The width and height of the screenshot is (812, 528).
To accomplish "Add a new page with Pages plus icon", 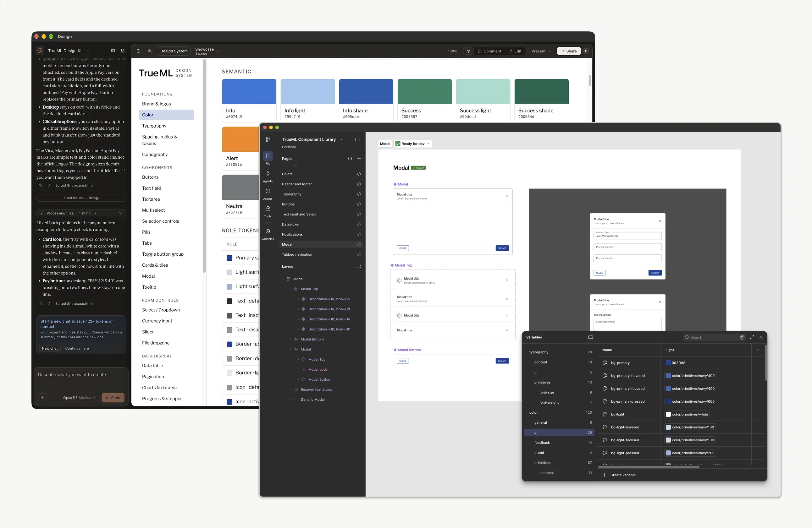I will tap(359, 159).
